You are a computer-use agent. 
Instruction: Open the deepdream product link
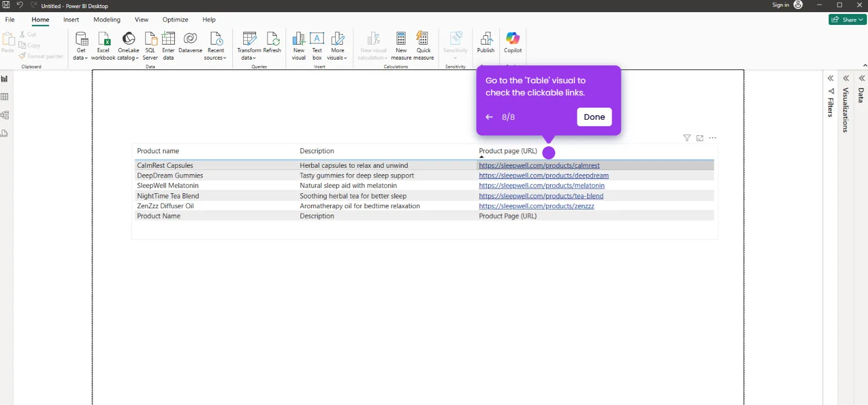(544, 175)
